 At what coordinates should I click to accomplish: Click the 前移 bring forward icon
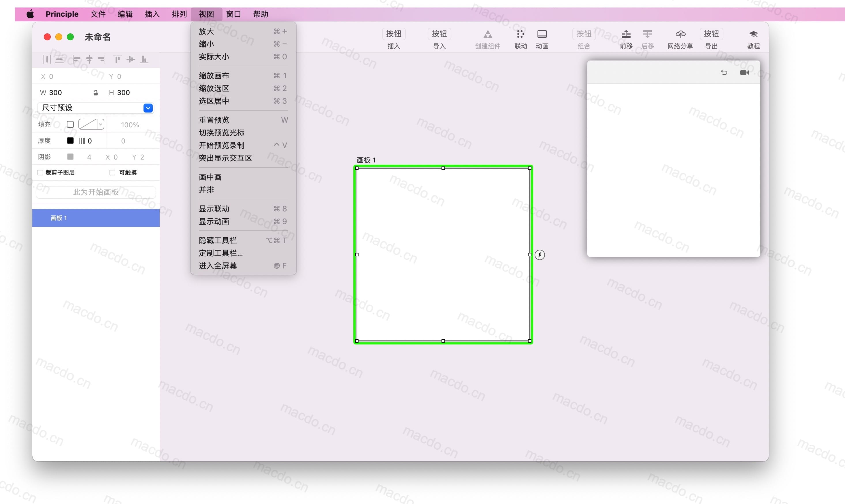point(626,34)
